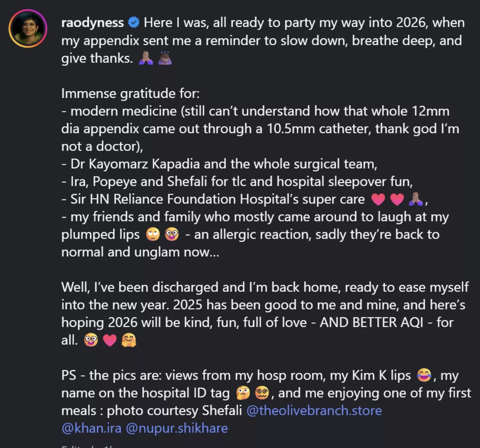
Task: Click wide-eyed emoji before 'an allergic reaction'
Action: pos(172,235)
